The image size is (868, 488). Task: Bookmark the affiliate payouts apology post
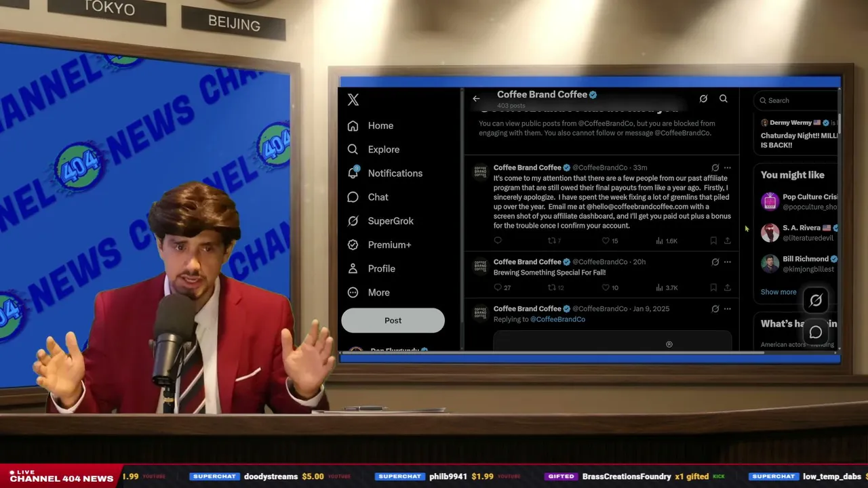click(x=713, y=241)
